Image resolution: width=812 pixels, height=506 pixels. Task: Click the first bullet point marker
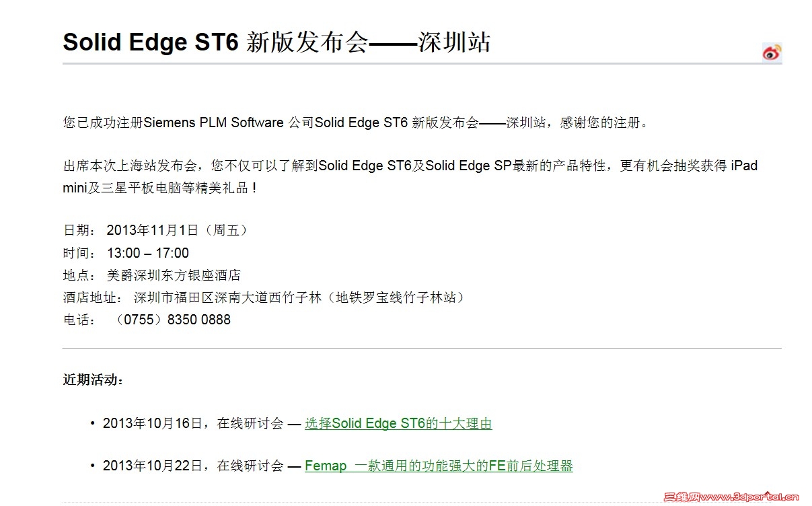point(92,424)
